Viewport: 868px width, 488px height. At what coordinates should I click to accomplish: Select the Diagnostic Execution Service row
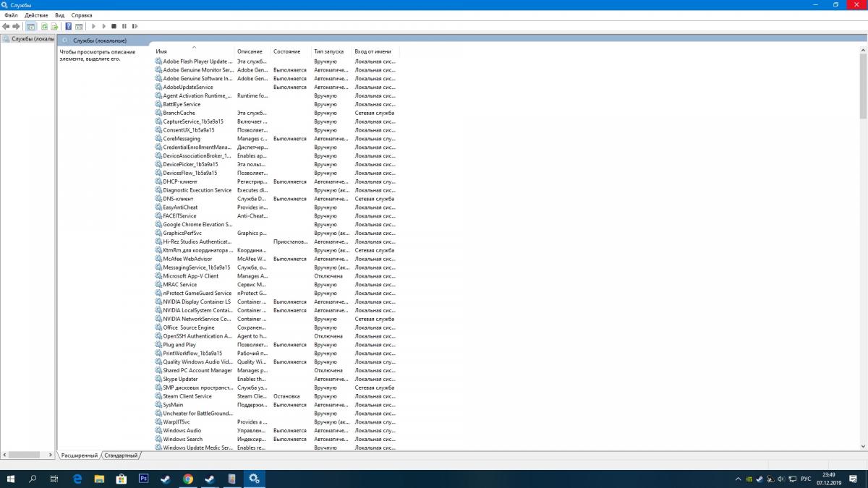click(276, 190)
